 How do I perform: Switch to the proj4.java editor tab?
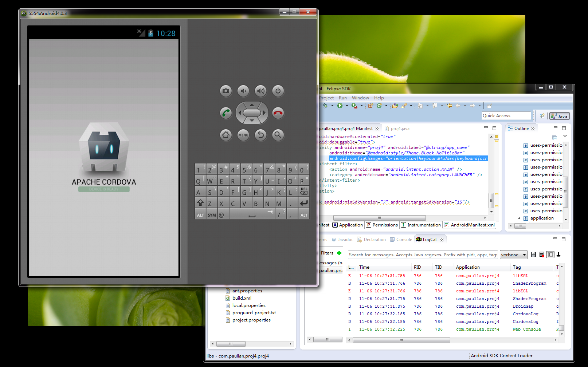[397, 129]
